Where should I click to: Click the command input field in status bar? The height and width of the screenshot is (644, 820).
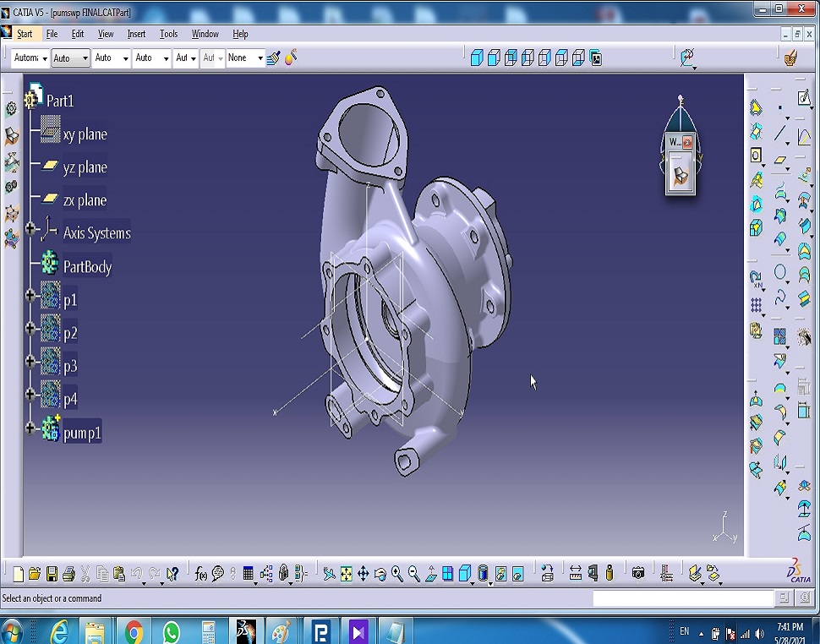pyautogui.click(x=683, y=598)
